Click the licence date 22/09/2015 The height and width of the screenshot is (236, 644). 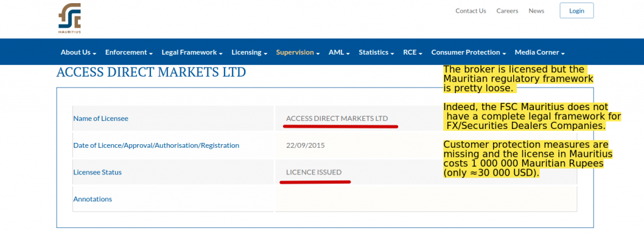(306, 145)
